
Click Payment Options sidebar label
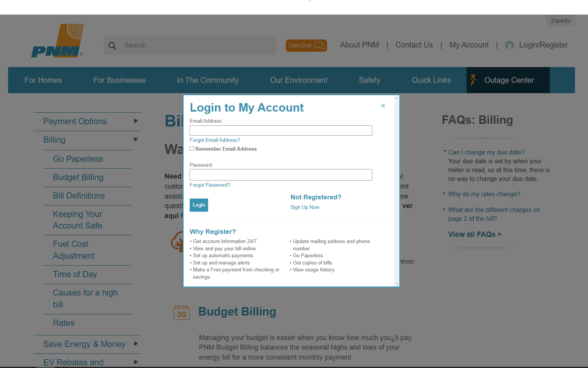[75, 121]
